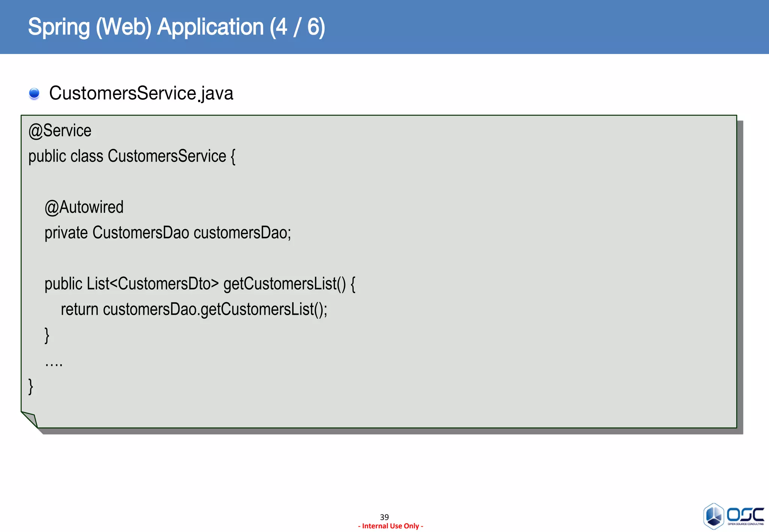Click the '@Autowired' annotation
The width and height of the screenshot is (769, 532).
[x=84, y=207]
